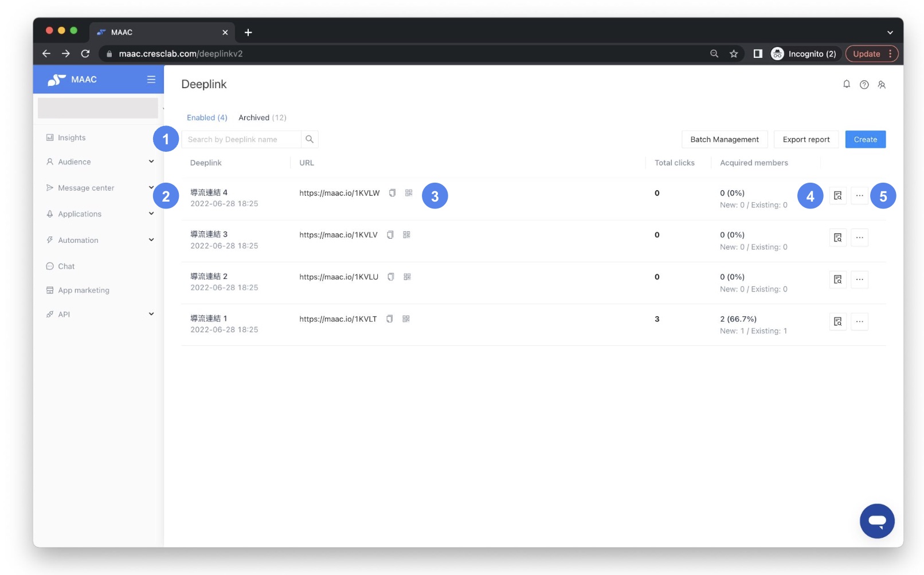Click the Deeplink name search field
924x575 pixels.
241,139
